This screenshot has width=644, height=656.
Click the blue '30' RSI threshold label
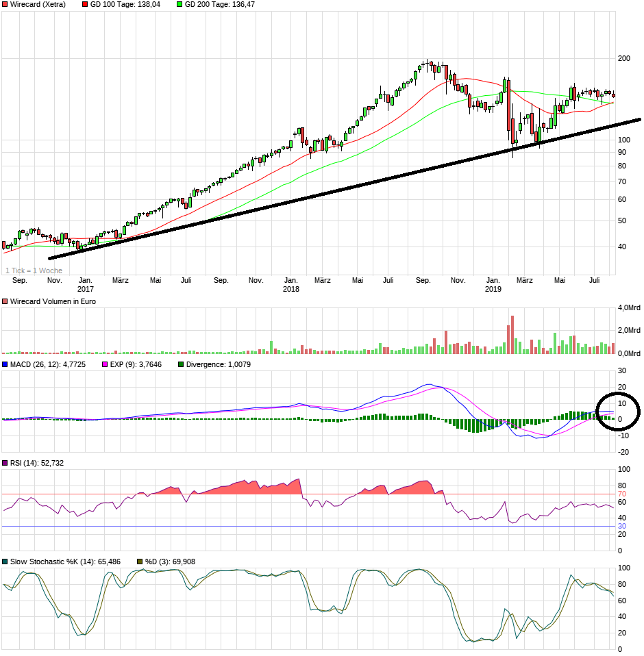[622, 527]
